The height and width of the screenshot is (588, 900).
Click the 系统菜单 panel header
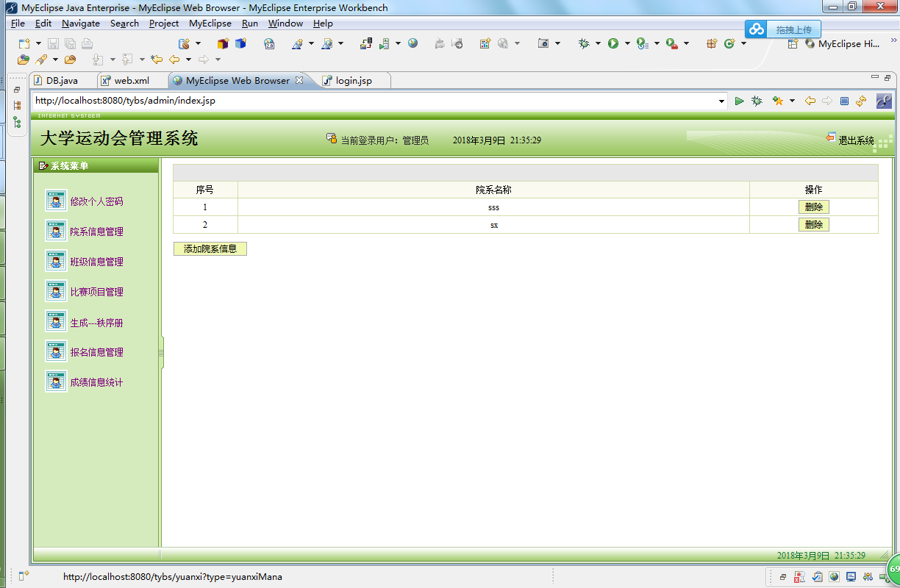point(96,166)
